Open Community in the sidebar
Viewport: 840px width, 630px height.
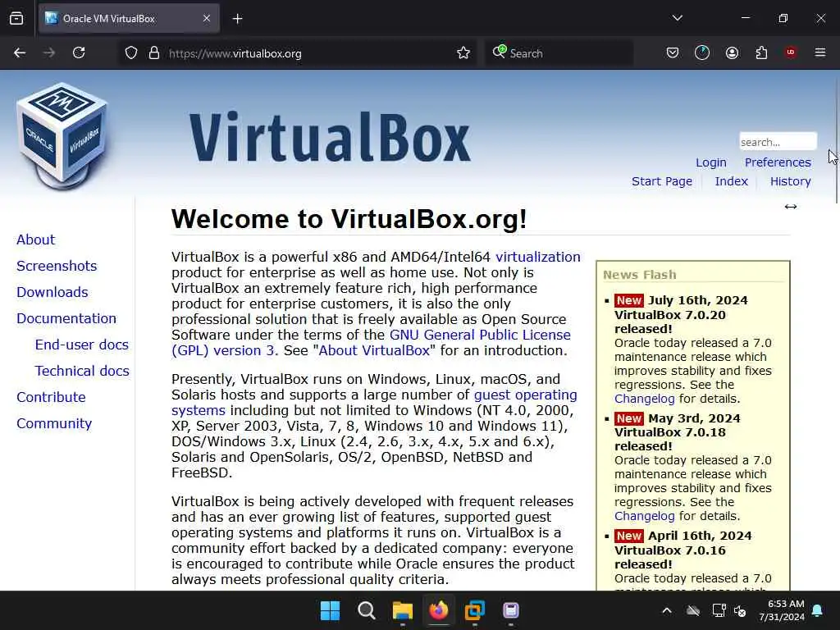[54, 423]
